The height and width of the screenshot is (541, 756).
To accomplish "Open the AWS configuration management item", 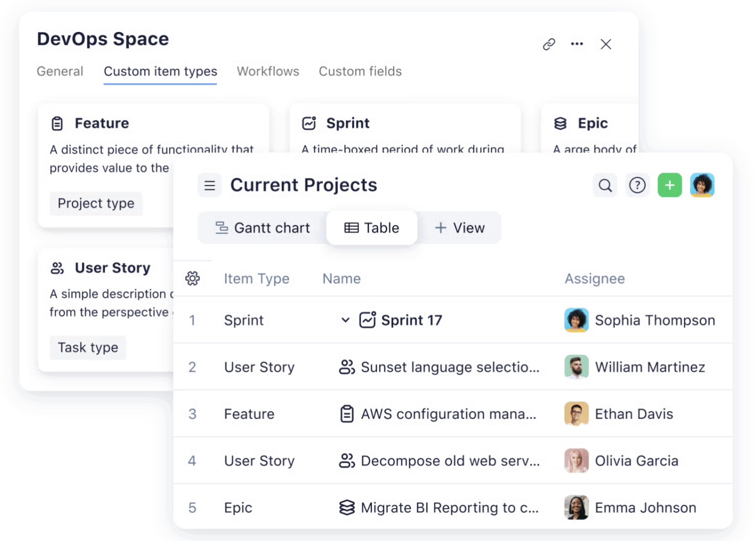I will tap(448, 414).
